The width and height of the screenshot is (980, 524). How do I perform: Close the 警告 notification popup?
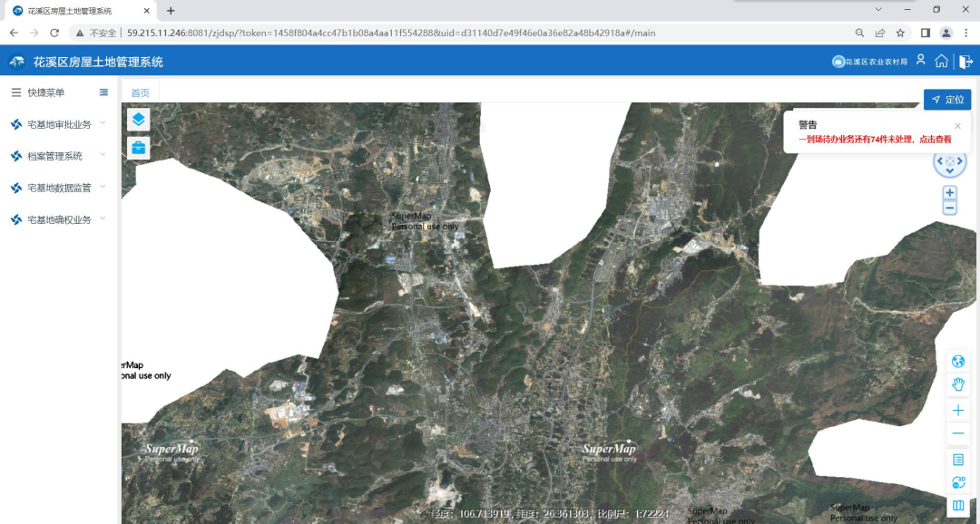pyautogui.click(x=957, y=126)
